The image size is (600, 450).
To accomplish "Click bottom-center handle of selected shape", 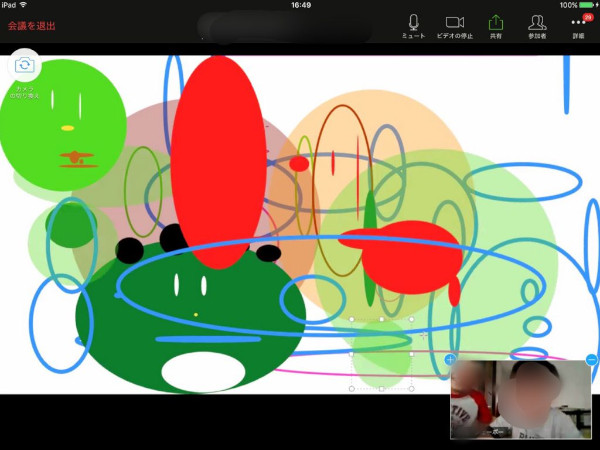I will point(381,389).
